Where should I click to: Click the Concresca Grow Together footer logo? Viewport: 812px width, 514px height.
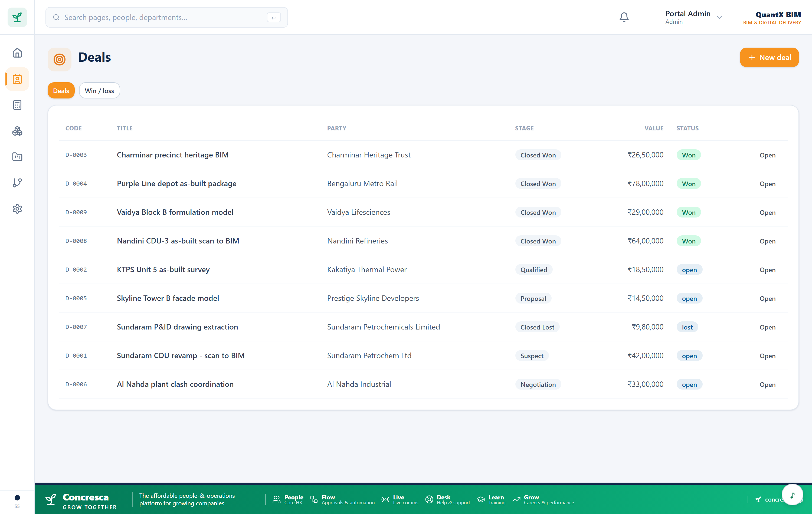(81, 501)
